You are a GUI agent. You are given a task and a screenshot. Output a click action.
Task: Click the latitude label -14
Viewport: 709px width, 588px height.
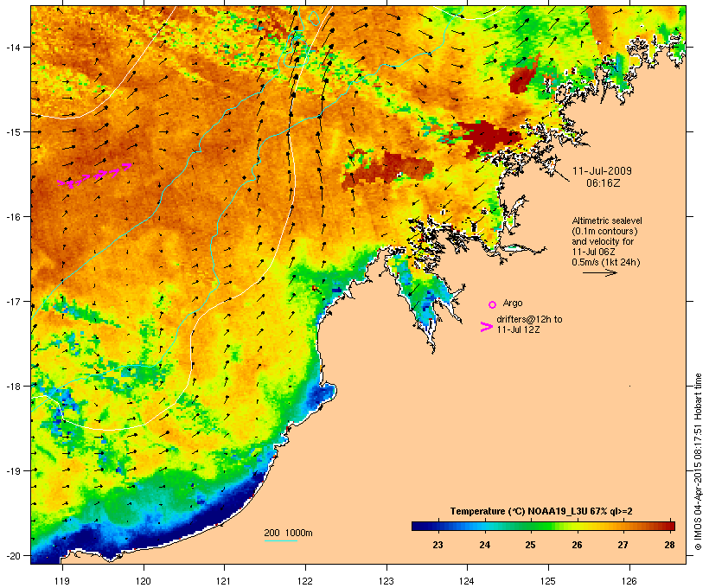pos(12,47)
